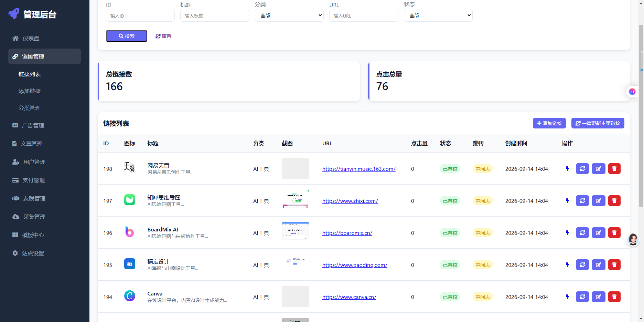The image size is (644, 322).
Task: Click the avatar assistant floating icon
Action: pyautogui.click(x=633, y=239)
